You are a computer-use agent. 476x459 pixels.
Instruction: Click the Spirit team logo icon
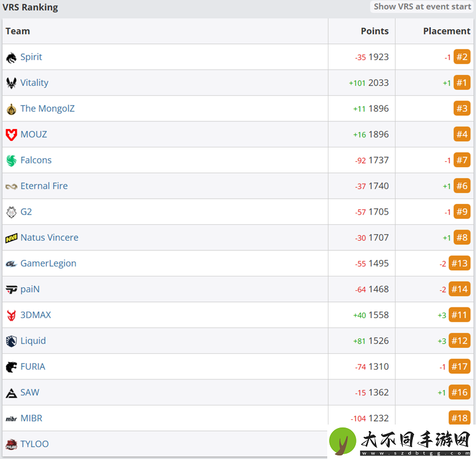[x=11, y=57]
